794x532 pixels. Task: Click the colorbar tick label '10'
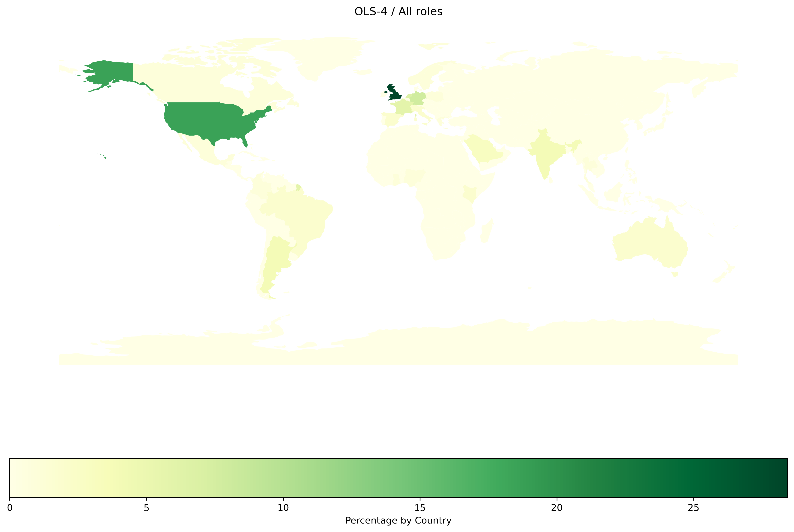[x=283, y=507]
